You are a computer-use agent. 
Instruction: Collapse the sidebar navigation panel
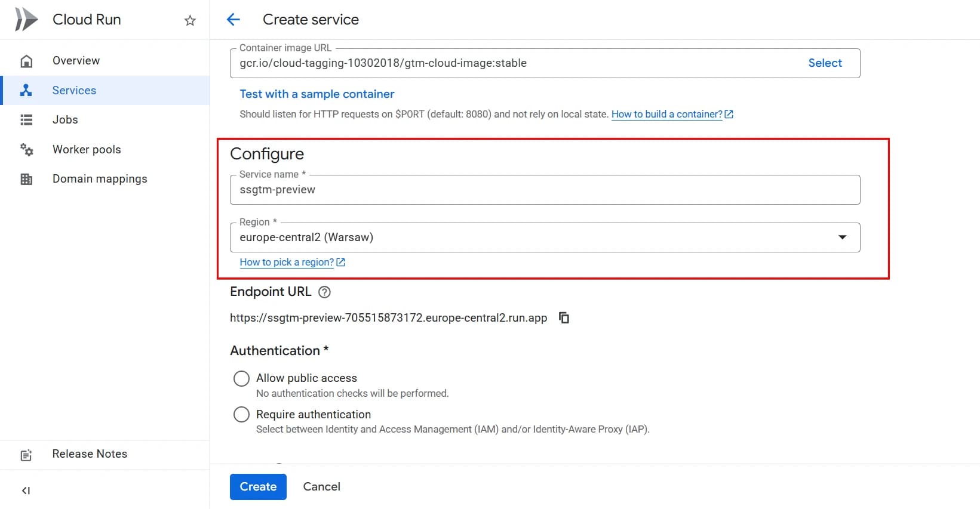(26, 491)
